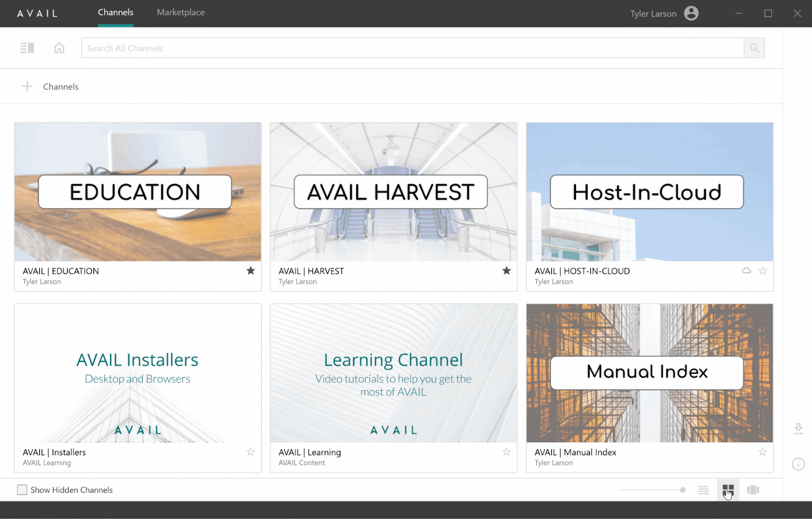Maximize the AVAIL window
Screen dimensions: 812x519
(768, 13)
